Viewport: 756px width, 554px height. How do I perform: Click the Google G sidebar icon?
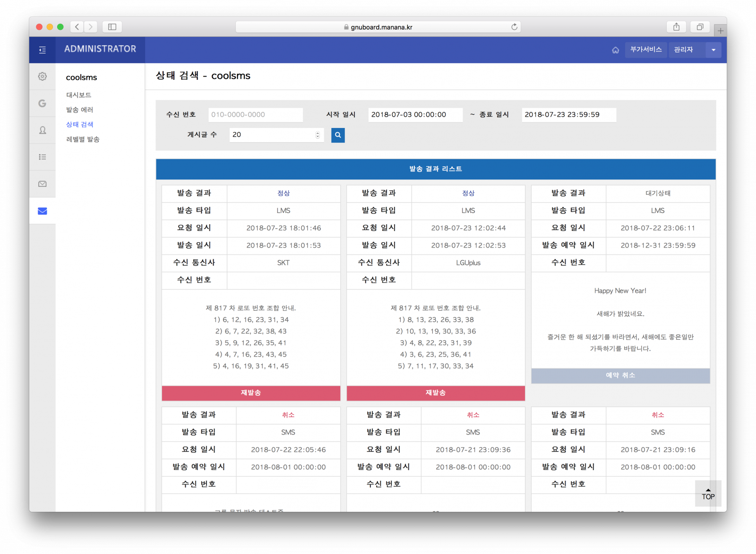[x=43, y=103]
